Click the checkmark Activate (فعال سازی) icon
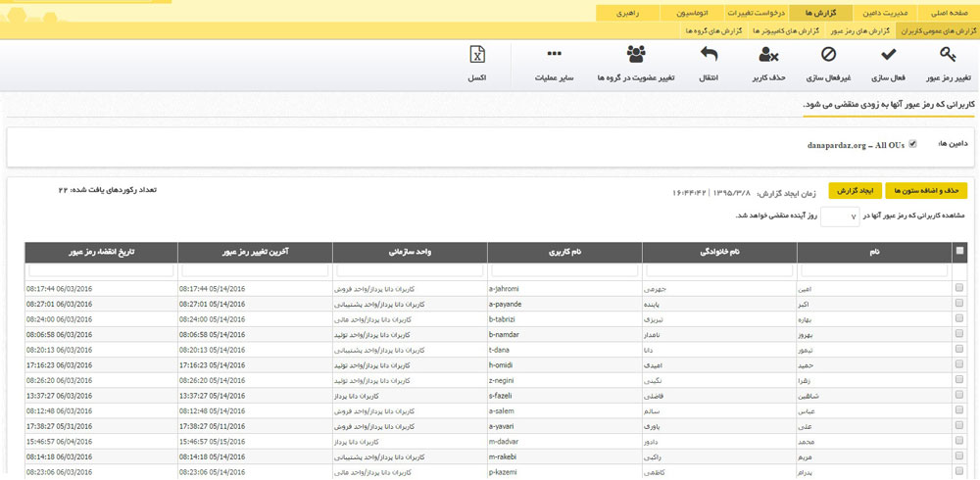 pyautogui.click(x=888, y=55)
